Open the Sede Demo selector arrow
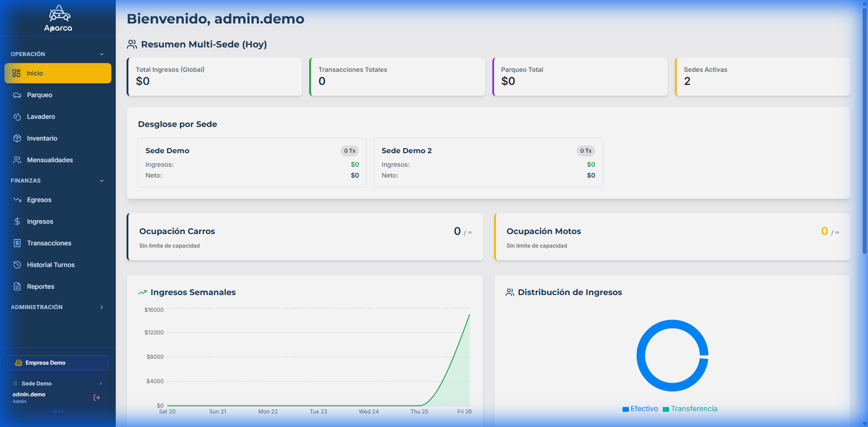Screen dimensions: 868x427 pyautogui.click(x=100, y=383)
